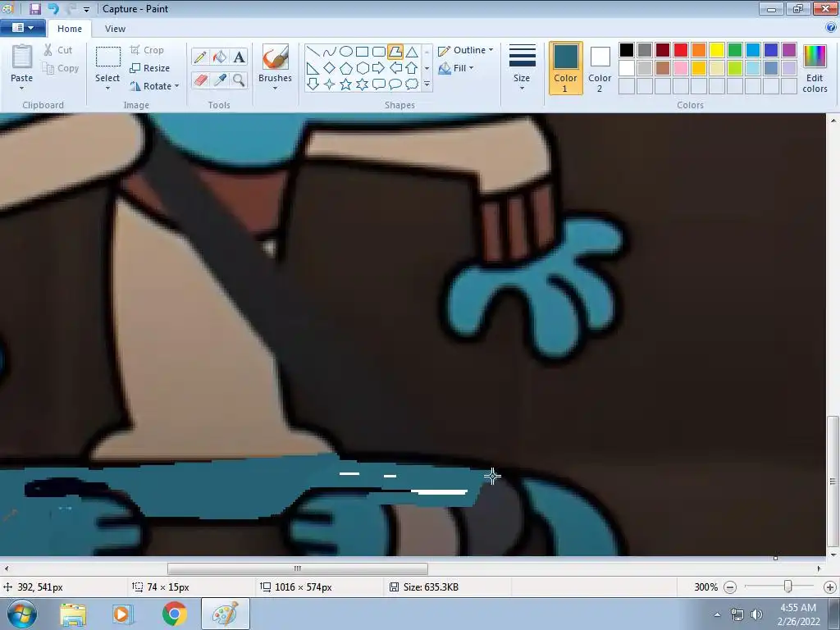
Task: Undo the last action
Action: 53,8
